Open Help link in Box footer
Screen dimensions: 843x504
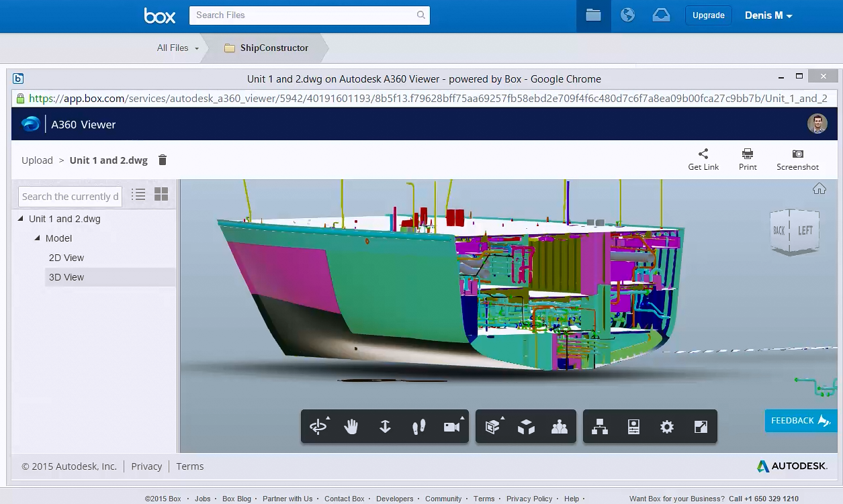tap(572, 499)
